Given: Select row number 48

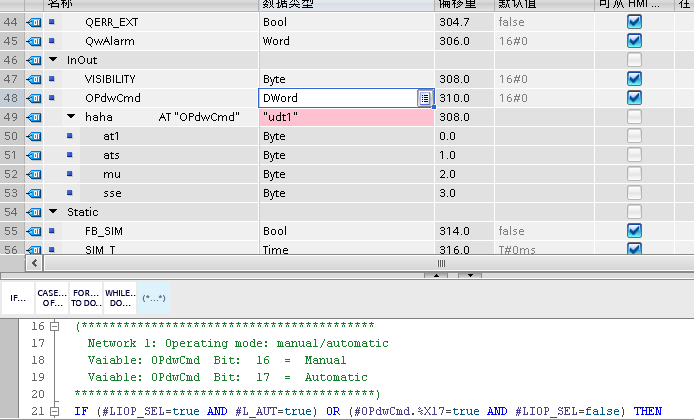Looking at the screenshot, I should tap(12, 98).
